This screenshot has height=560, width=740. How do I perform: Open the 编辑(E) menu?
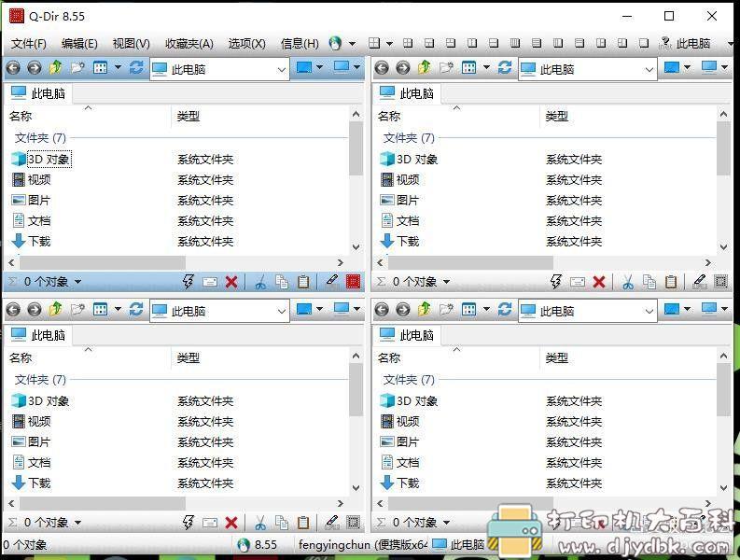pyautogui.click(x=79, y=44)
